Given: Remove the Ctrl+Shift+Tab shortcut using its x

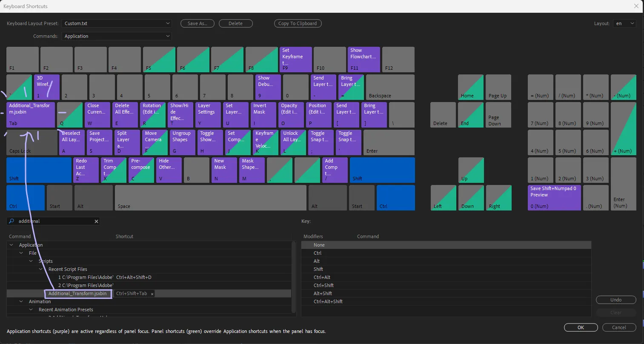Looking at the screenshot, I should 152,294.
